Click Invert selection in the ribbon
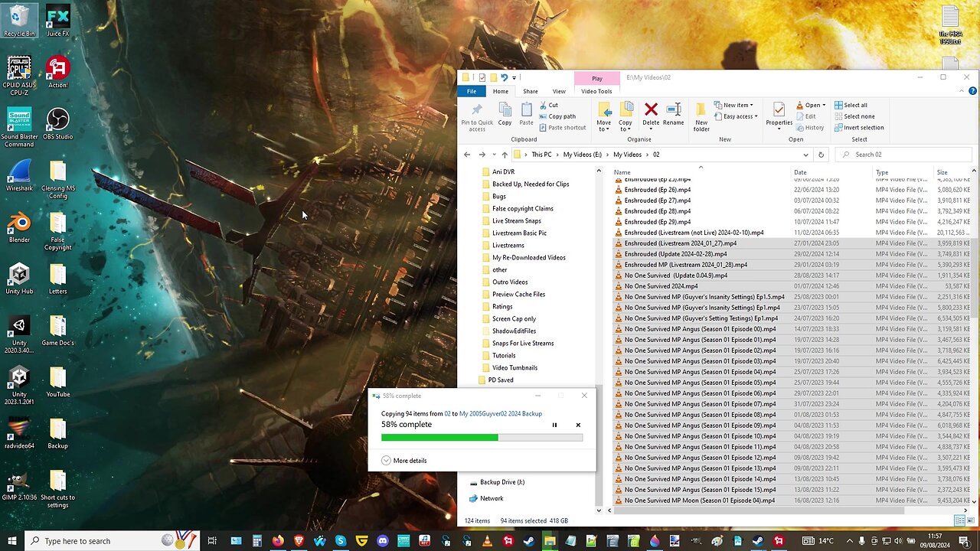980x551 pixels. coord(859,128)
